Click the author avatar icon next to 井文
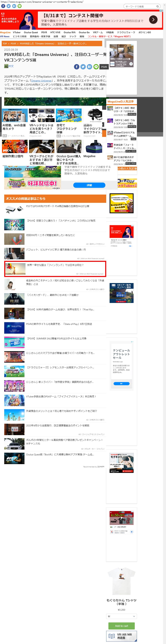The image size is (166, 644). coord(6,66)
